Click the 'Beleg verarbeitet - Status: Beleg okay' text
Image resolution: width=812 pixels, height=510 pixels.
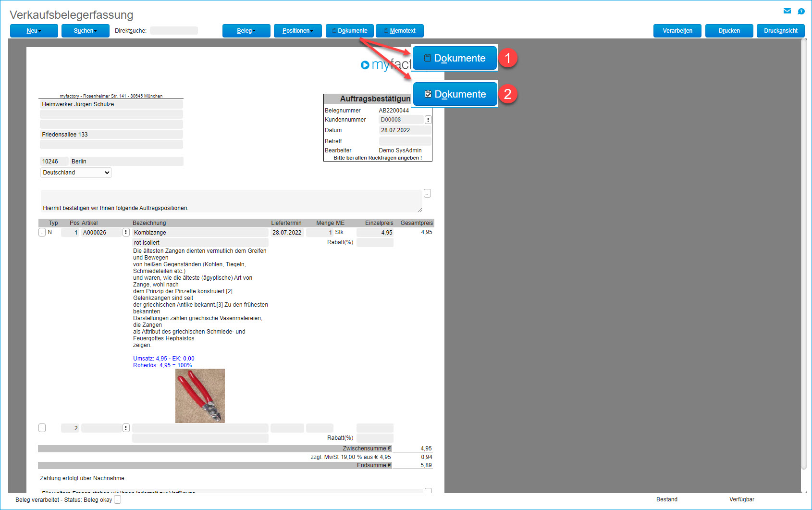63,500
